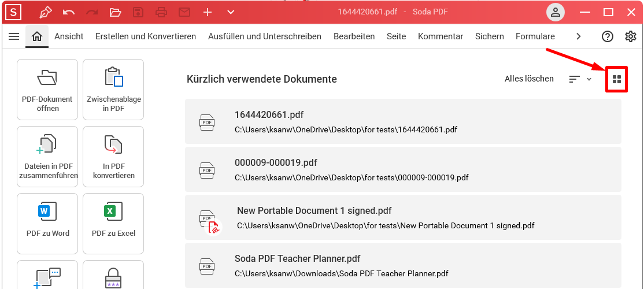Open New Portable Document 1 signed.pdf
The image size is (644, 289).
click(x=403, y=217)
